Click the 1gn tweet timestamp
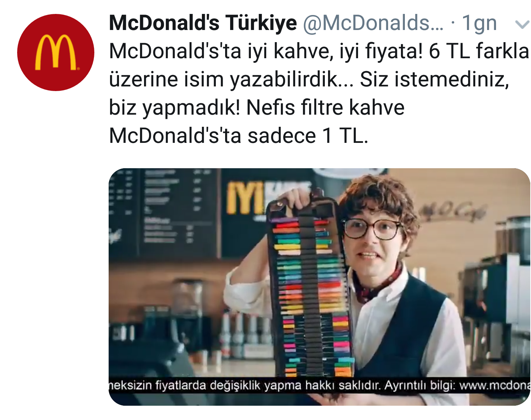Image resolution: width=531 pixels, height=420 pixels. 479,24
